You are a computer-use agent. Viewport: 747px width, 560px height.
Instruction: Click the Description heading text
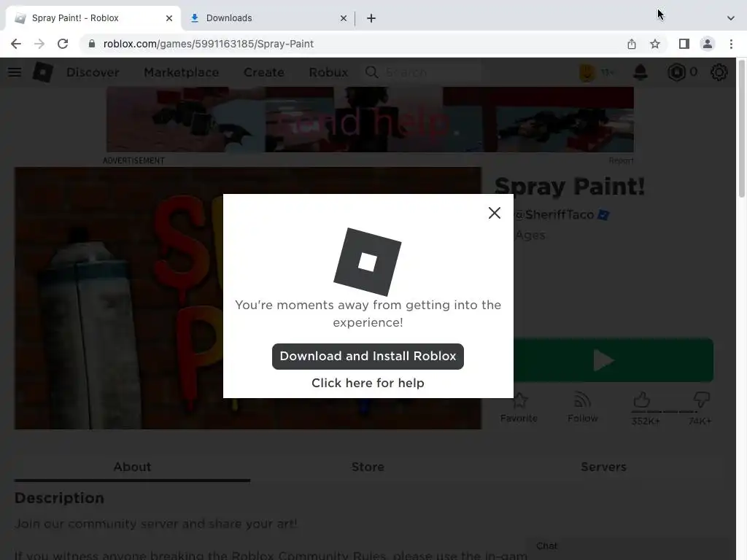pyautogui.click(x=59, y=498)
